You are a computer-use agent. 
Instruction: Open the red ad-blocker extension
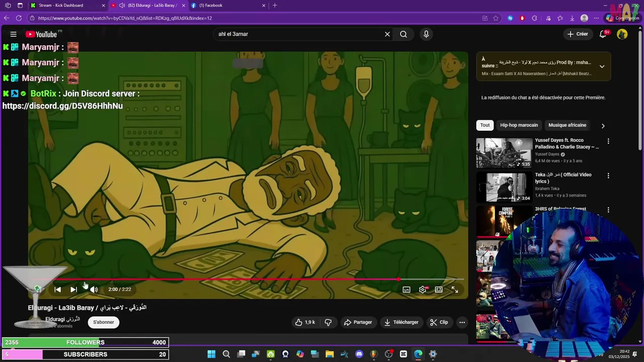click(x=522, y=18)
